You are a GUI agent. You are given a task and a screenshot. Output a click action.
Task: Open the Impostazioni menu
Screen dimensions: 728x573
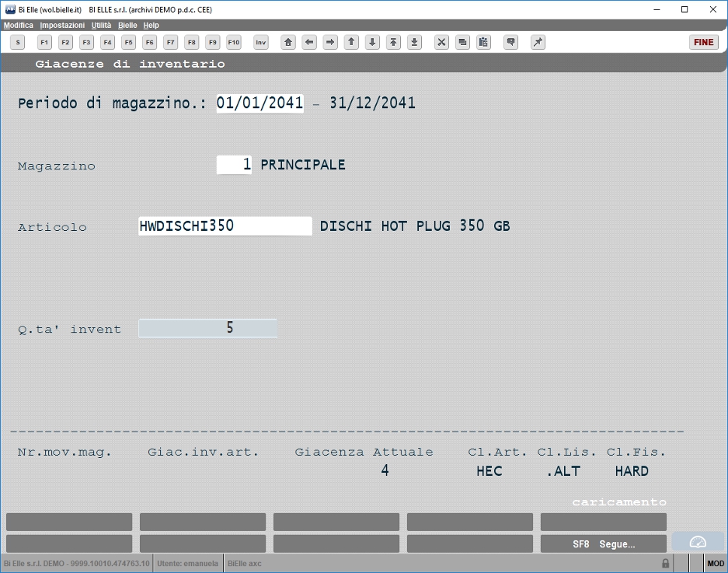click(62, 25)
